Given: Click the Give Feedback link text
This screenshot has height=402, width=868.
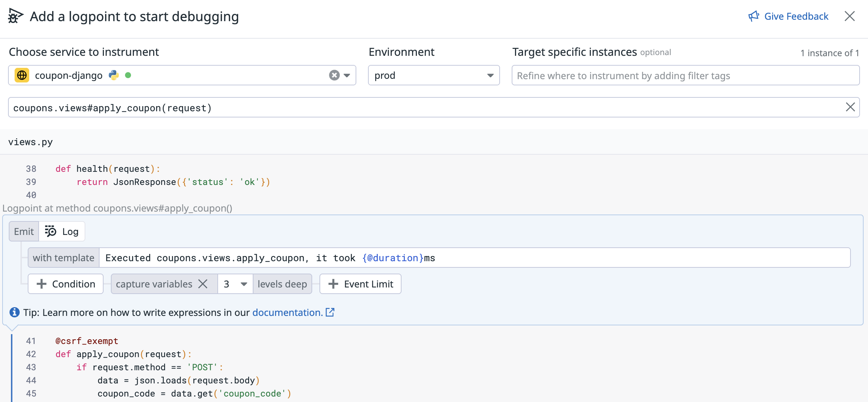Looking at the screenshot, I should pos(796,16).
